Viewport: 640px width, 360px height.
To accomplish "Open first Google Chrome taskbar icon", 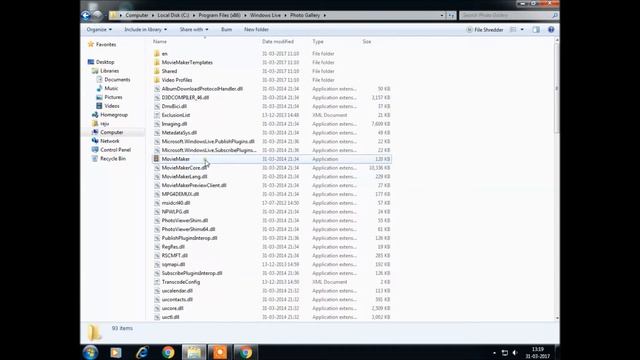I will [x=168, y=352].
